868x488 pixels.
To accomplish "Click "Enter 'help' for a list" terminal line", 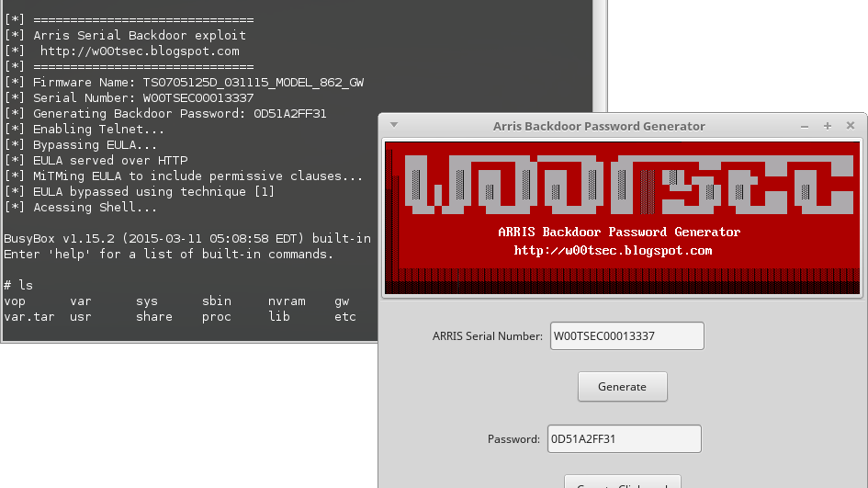I will [x=168, y=254].
